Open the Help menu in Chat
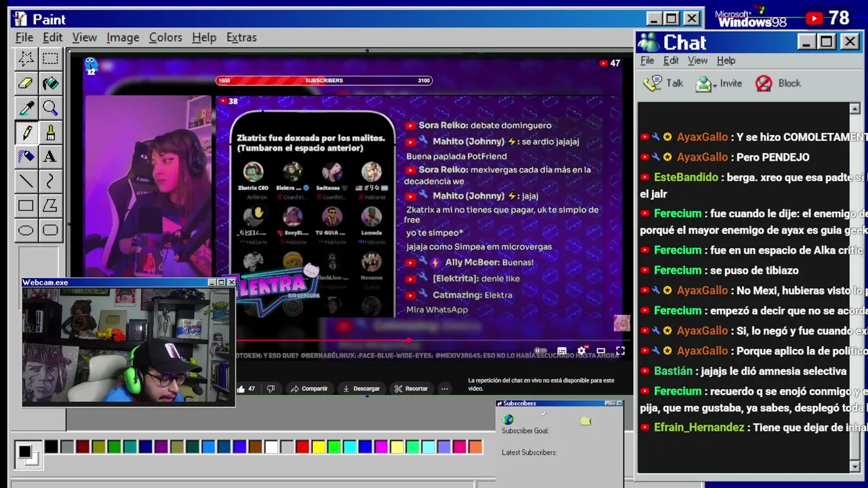 coord(726,60)
